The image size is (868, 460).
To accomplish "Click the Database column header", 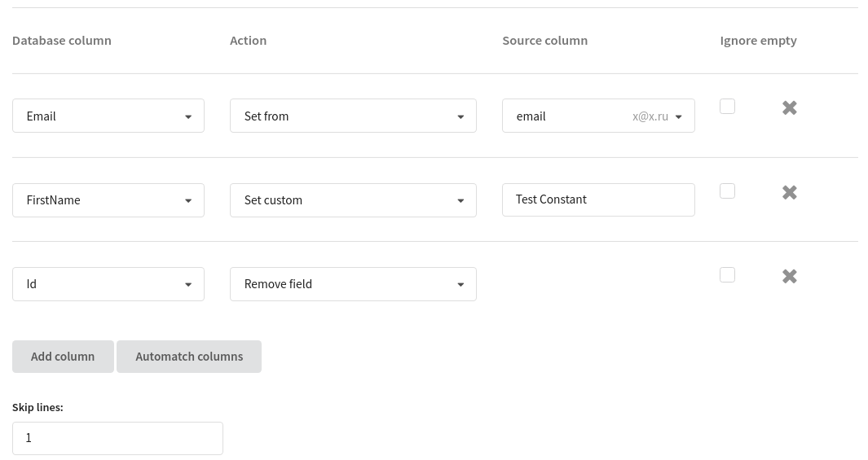I will click(62, 41).
